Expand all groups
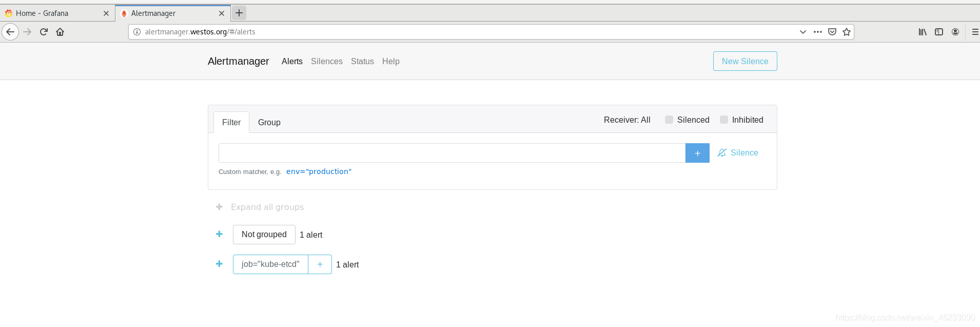The width and height of the screenshot is (980, 327). [260, 207]
